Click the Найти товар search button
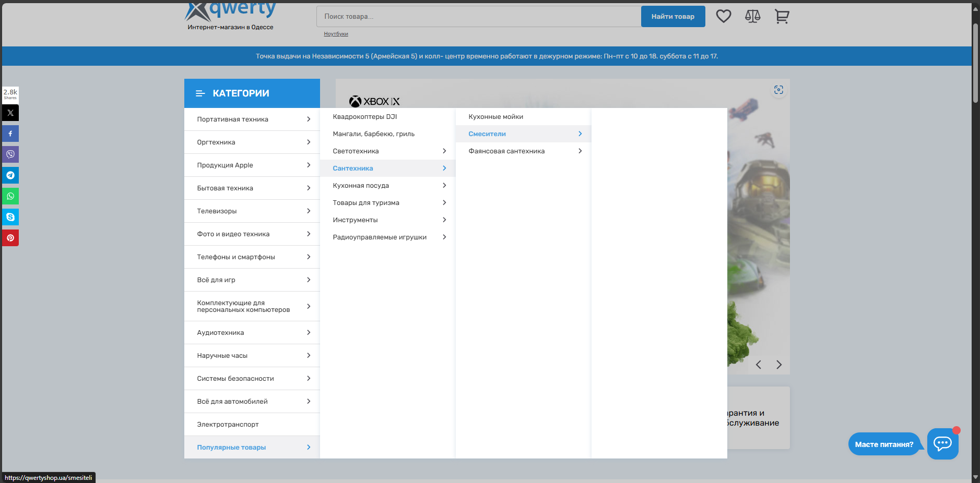Viewport: 980px width, 483px height. 672,17
